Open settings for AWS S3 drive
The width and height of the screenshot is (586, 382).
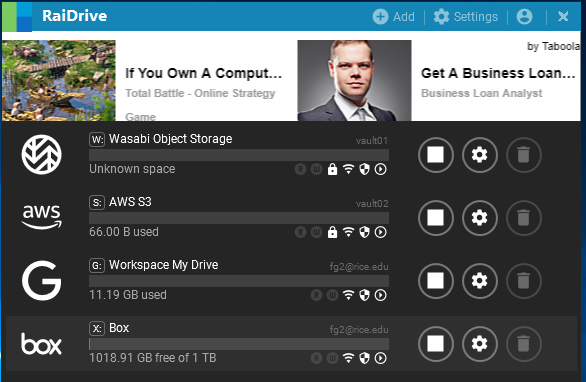pos(479,218)
